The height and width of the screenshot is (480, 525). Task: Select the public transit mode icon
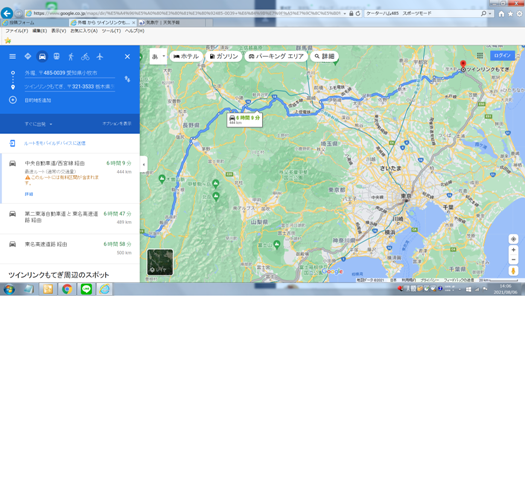(57, 56)
